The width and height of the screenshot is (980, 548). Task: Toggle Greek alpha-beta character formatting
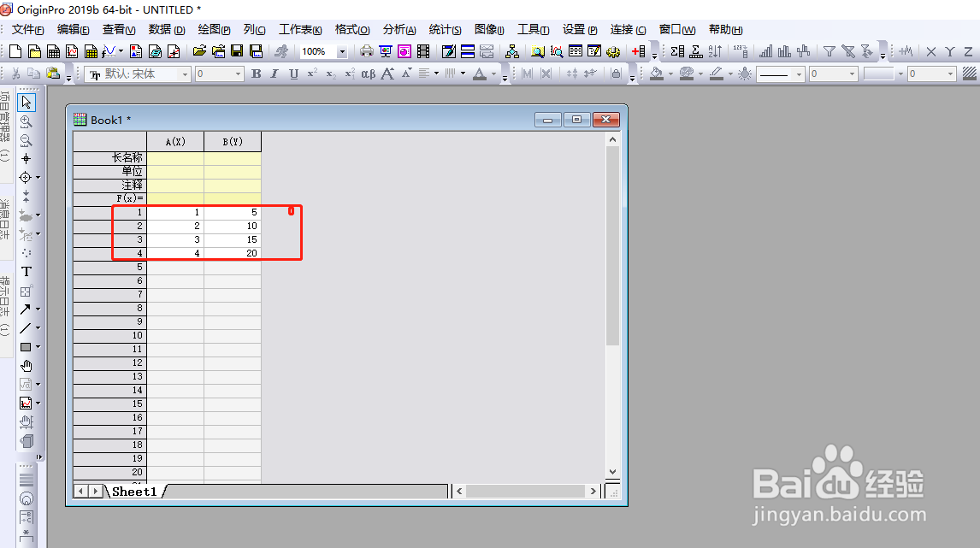(x=369, y=74)
